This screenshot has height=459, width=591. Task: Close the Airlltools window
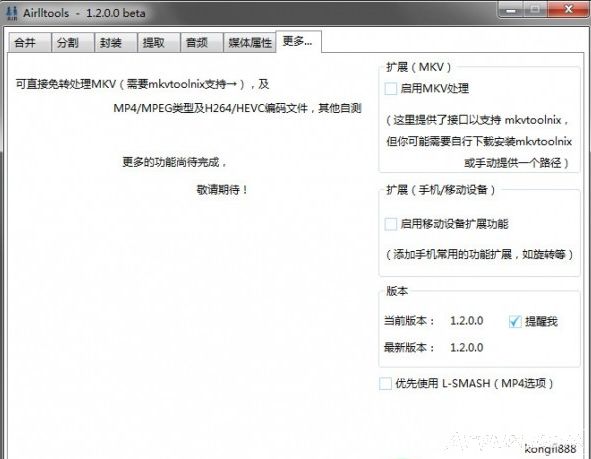click(568, 9)
